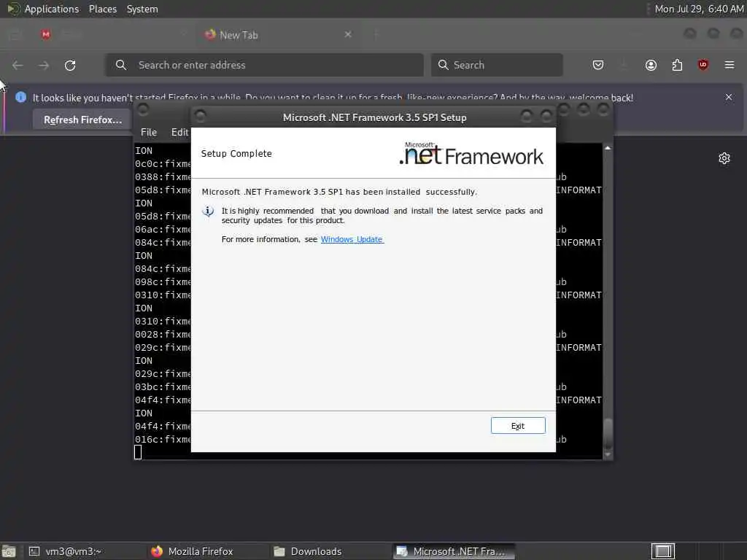Open the Windows Update link
The width and height of the screenshot is (747, 560).
point(352,239)
